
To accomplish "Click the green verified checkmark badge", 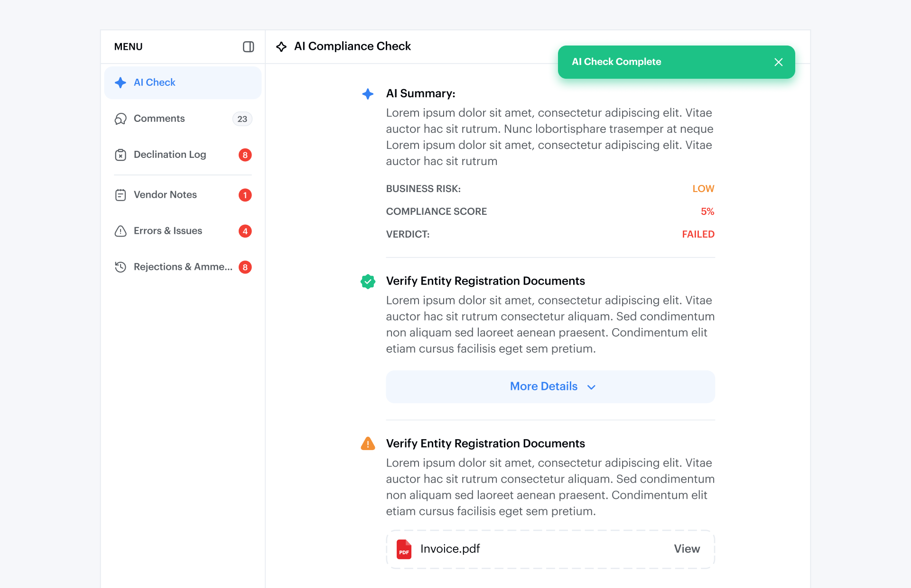I will click(x=368, y=281).
